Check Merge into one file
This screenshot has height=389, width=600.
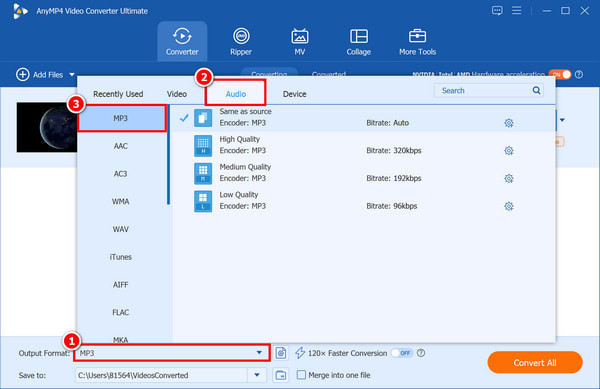pos(302,375)
